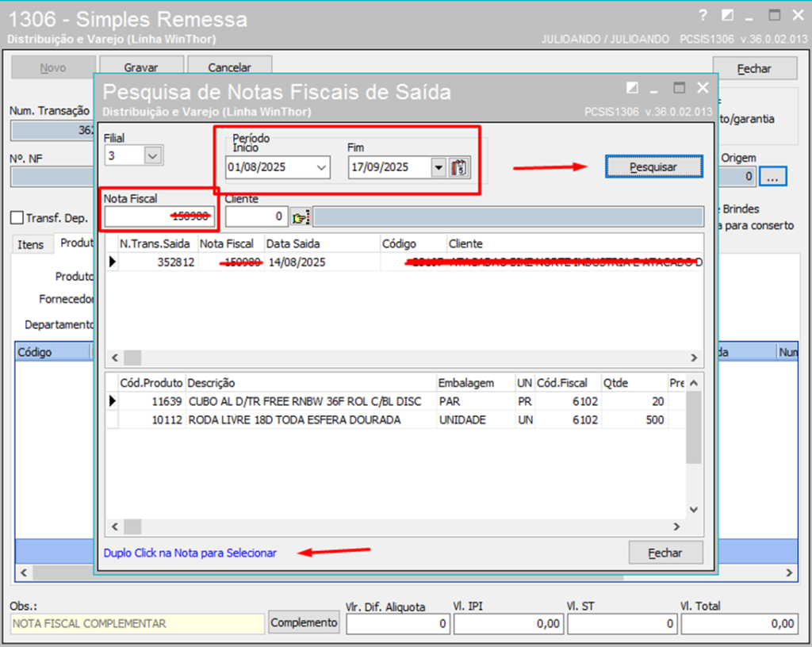Image resolution: width=812 pixels, height=647 pixels.
Task: Click the Gravar button
Action: tap(141, 67)
